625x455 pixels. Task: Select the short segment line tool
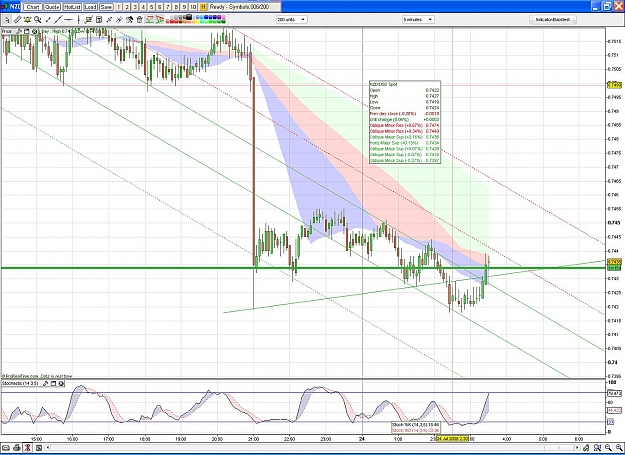click(49, 19)
